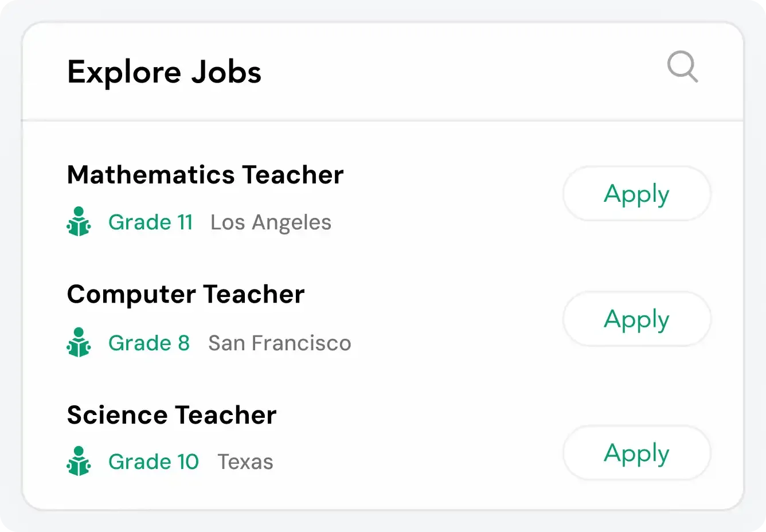766x532 pixels.
Task: Click student icon beside Grade 8
Action: point(79,342)
